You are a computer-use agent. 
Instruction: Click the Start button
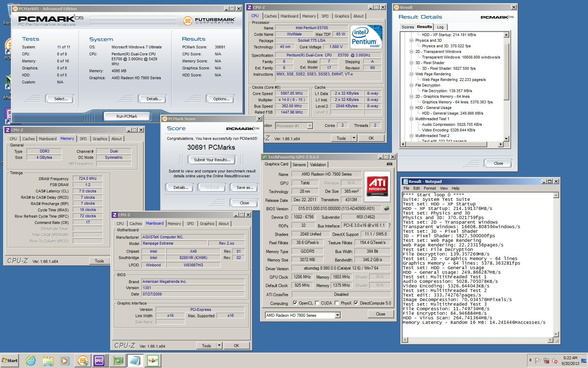click(x=10, y=360)
